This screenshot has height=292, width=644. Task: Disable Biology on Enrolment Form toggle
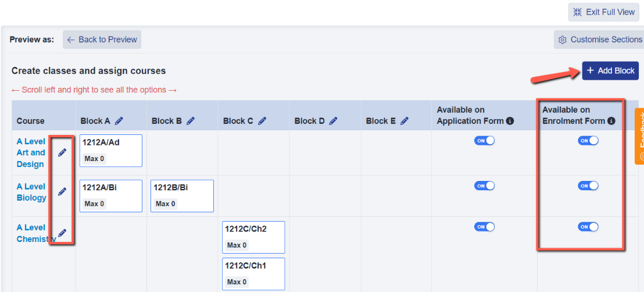pos(588,186)
